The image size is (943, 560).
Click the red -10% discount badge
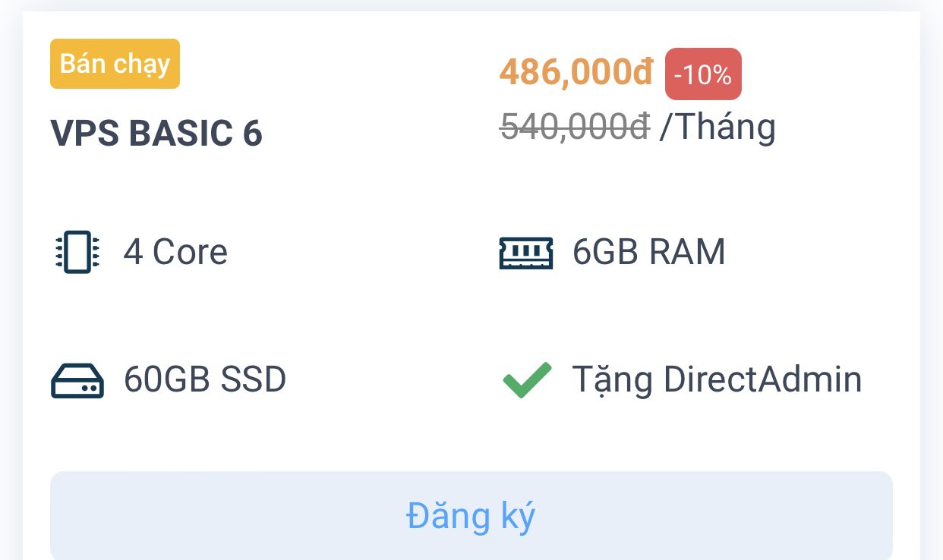pyautogui.click(x=703, y=74)
